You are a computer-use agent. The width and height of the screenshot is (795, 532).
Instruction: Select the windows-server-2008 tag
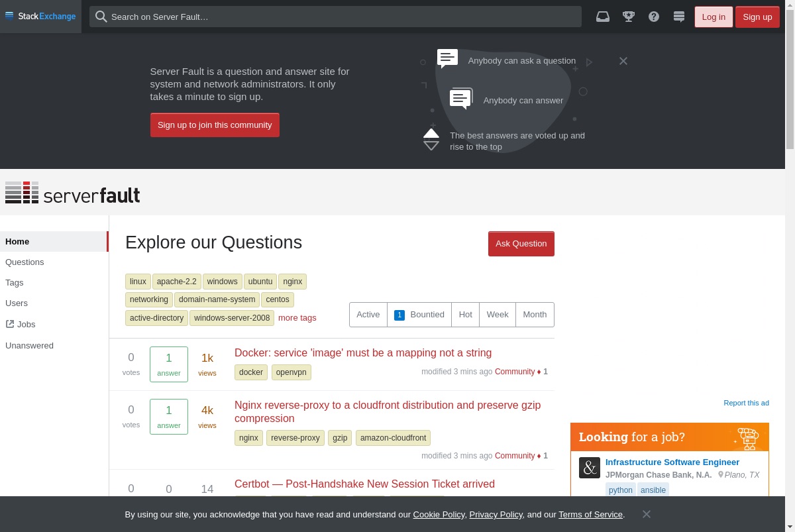pos(232,318)
